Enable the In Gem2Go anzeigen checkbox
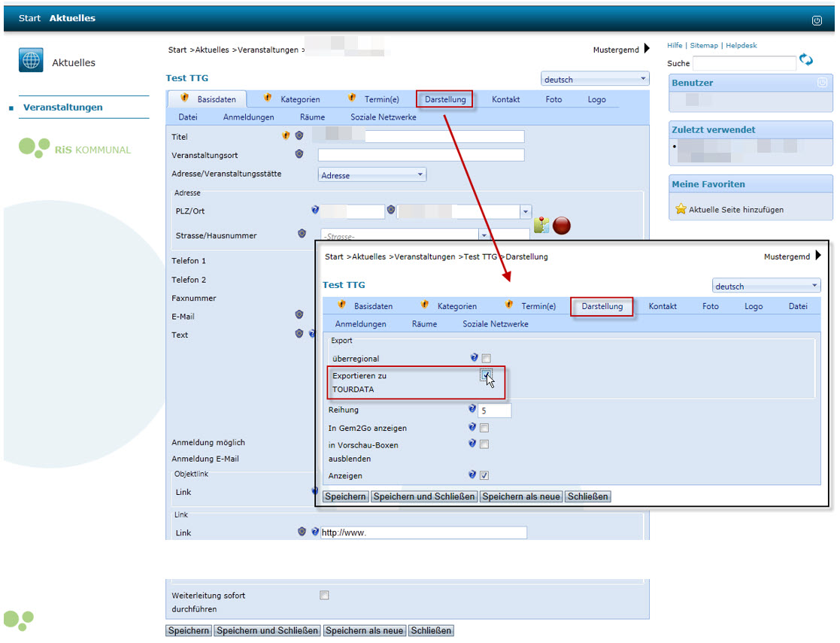 point(484,428)
